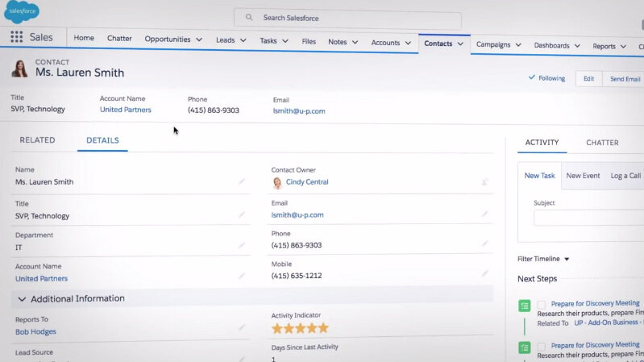The width and height of the screenshot is (644, 362).
Task: Click the pencil icon beside the Name field
Action: [x=241, y=182]
